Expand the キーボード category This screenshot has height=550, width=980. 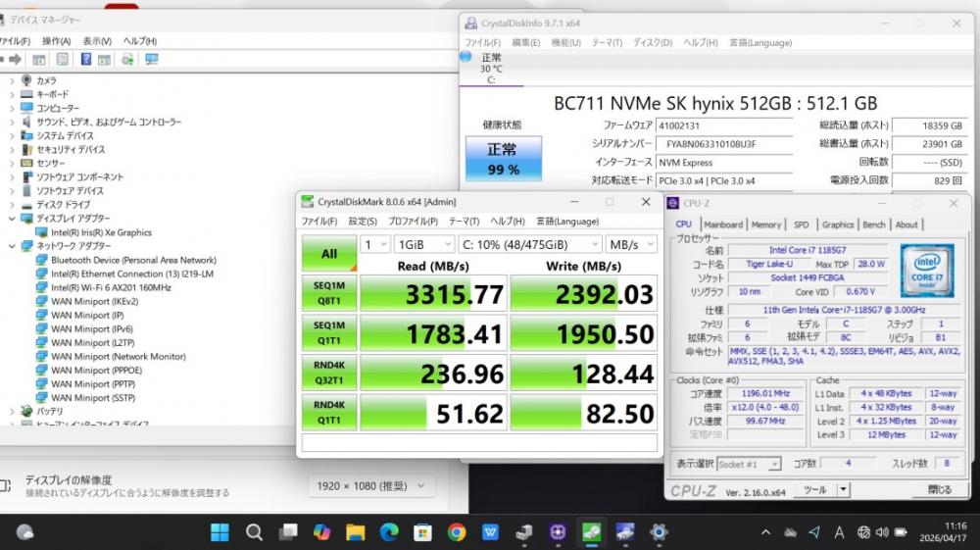12,94
